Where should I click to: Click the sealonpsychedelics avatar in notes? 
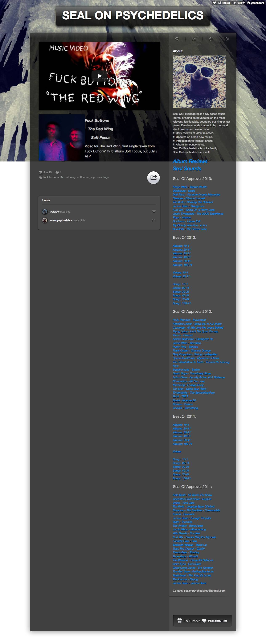click(x=45, y=220)
